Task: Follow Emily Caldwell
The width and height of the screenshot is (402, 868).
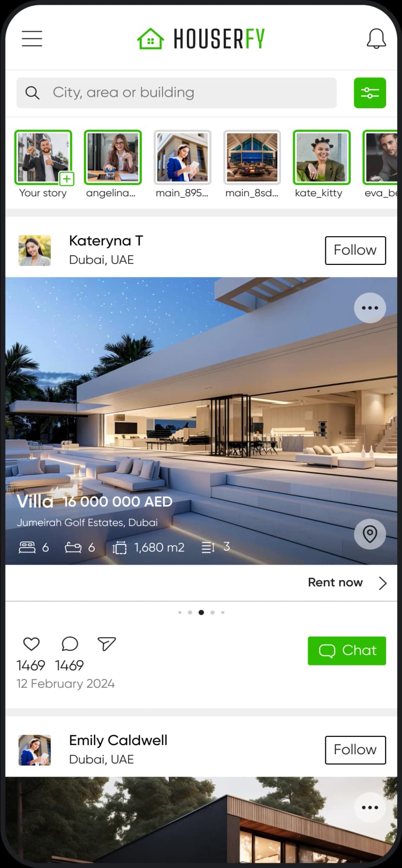Action: click(x=355, y=750)
